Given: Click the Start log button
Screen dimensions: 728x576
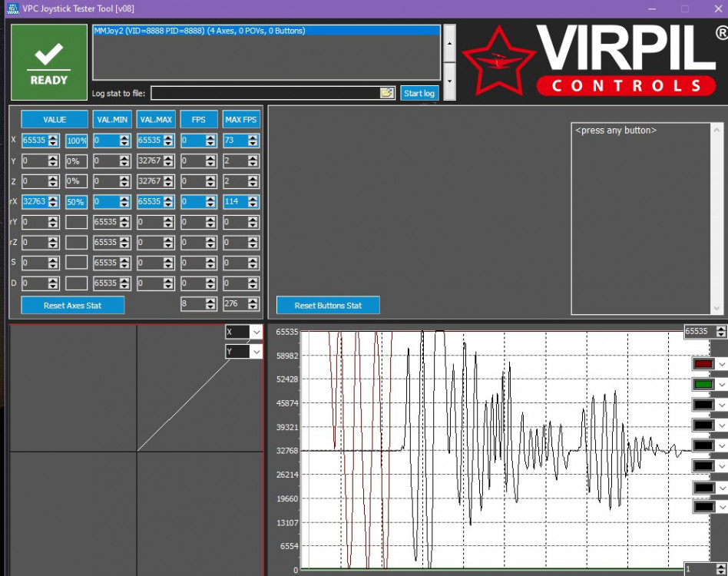Looking at the screenshot, I should (x=419, y=93).
